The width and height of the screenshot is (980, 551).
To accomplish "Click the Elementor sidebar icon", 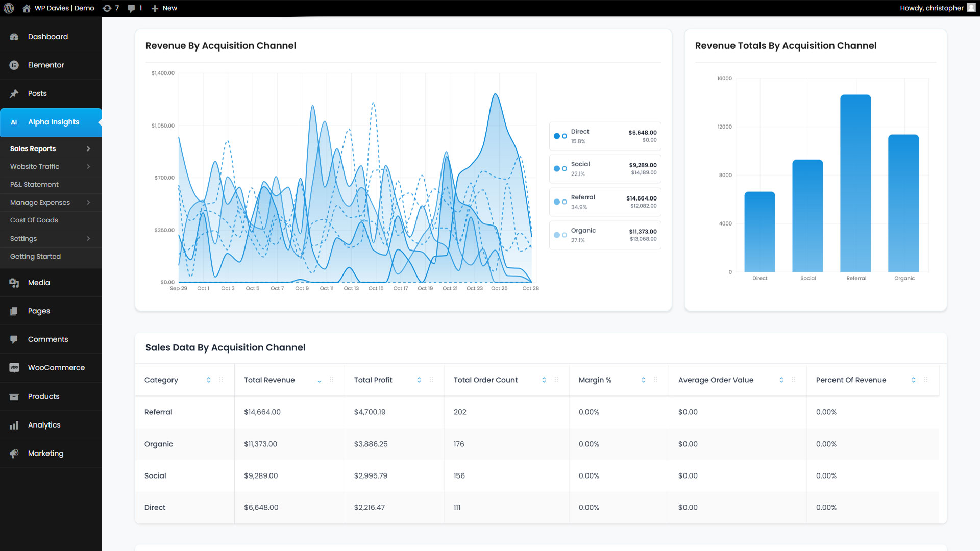I will [x=14, y=65].
